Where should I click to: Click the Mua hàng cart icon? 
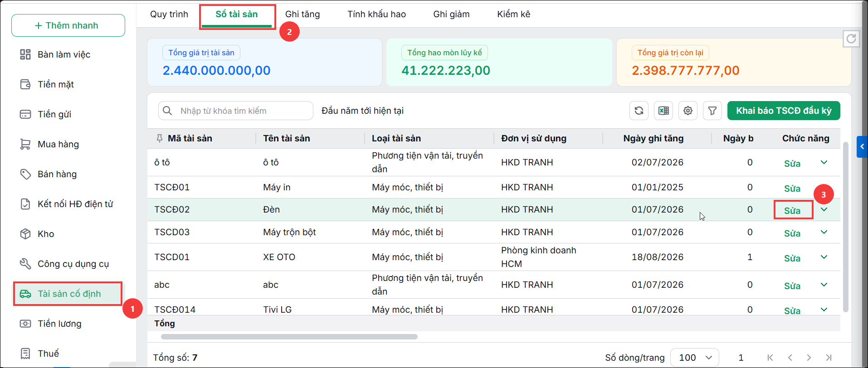[x=25, y=144]
